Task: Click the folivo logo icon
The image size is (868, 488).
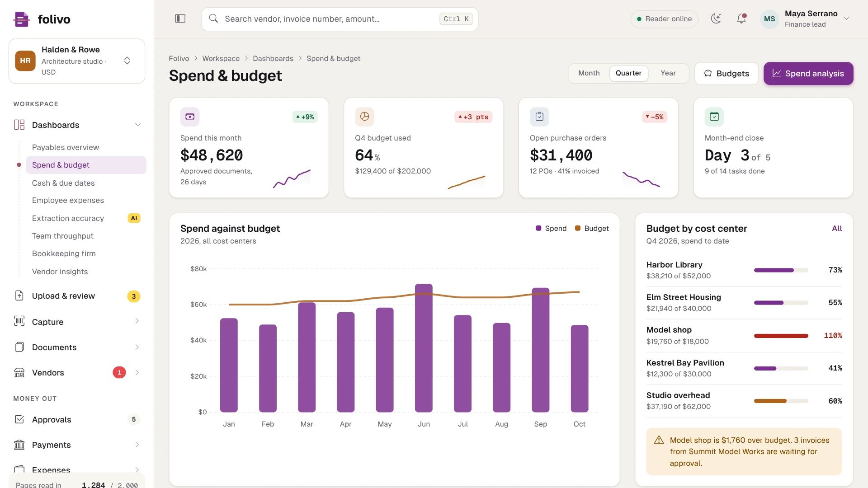Action: click(x=21, y=19)
